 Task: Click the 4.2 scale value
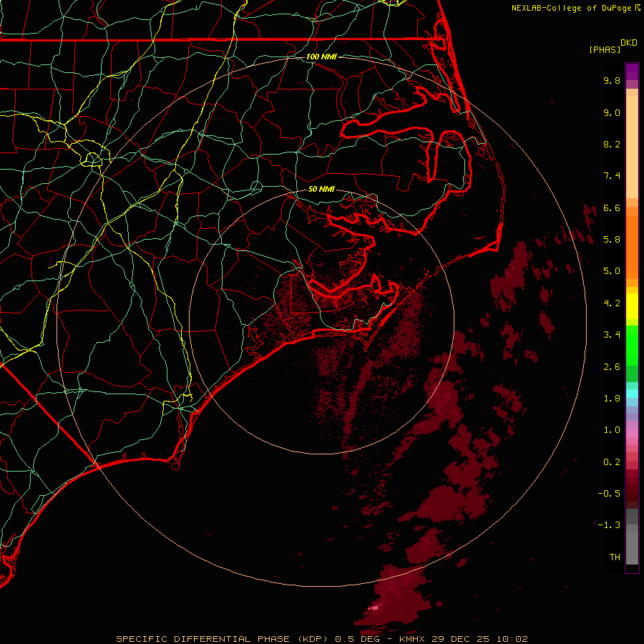[x=612, y=303]
